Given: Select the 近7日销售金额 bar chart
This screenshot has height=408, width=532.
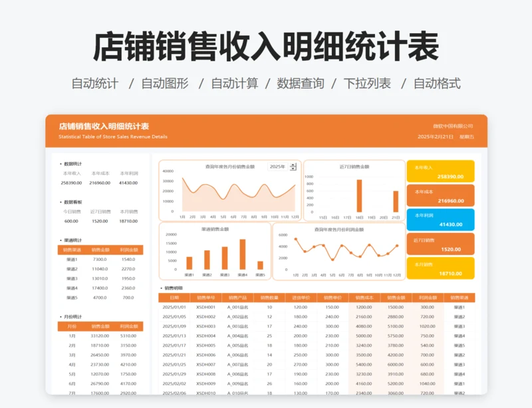Looking at the screenshot, I should [354, 190].
